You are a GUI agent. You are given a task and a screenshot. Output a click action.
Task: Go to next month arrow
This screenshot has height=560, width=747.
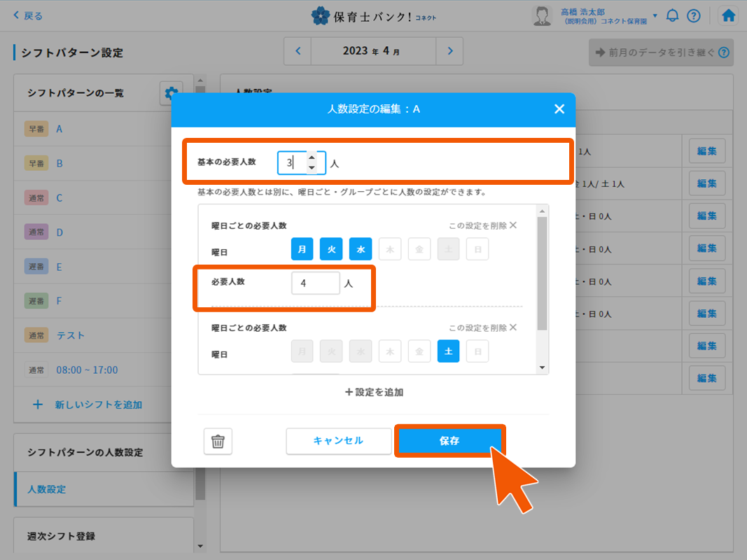tap(450, 51)
